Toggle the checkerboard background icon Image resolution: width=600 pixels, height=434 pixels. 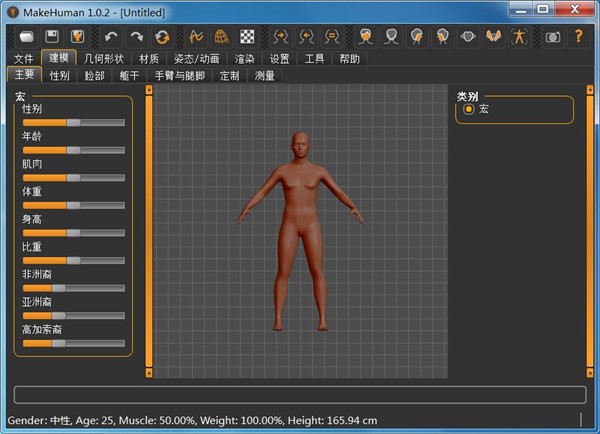pos(247,37)
